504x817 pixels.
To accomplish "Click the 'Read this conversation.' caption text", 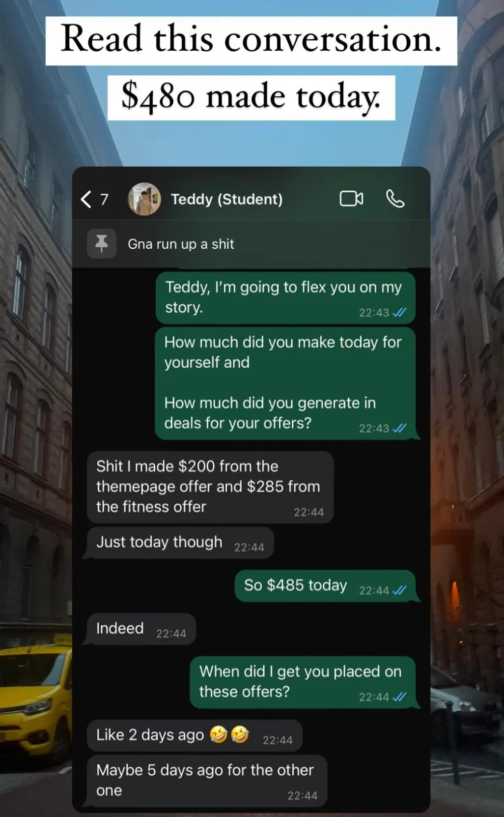I will pos(251,39).
